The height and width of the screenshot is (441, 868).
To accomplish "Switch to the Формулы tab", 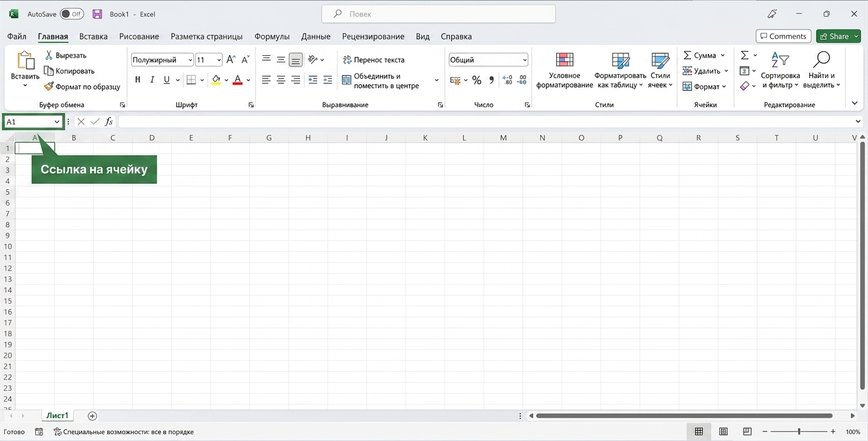I will 272,37.
